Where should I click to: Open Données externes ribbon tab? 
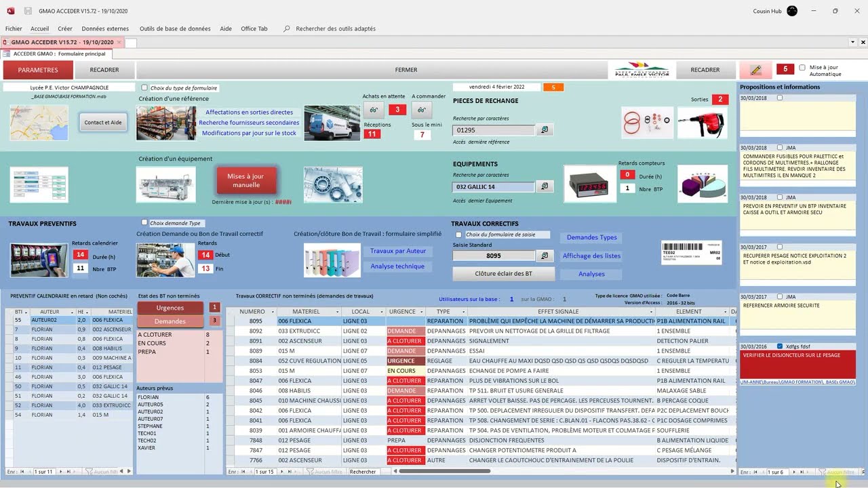[105, 28]
